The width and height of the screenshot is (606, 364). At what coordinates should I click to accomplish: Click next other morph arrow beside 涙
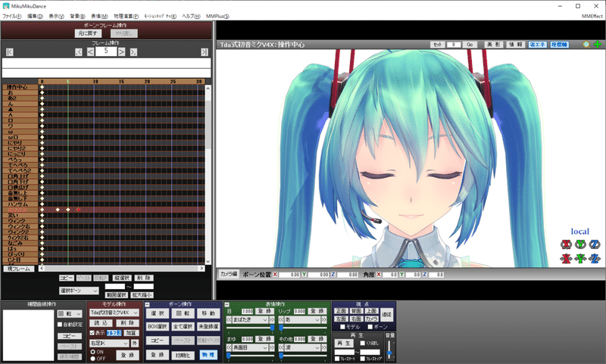[324, 348]
